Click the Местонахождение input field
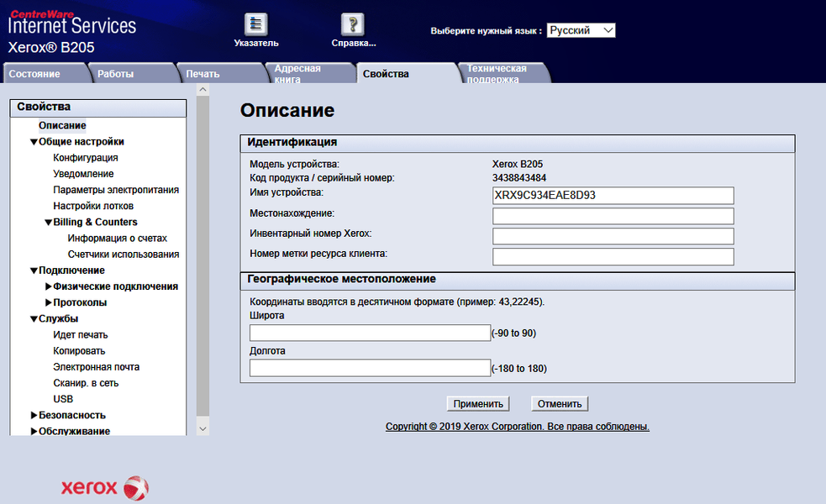Image resolution: width=826 pixels, height=504 pixels. tap(613, 216)
